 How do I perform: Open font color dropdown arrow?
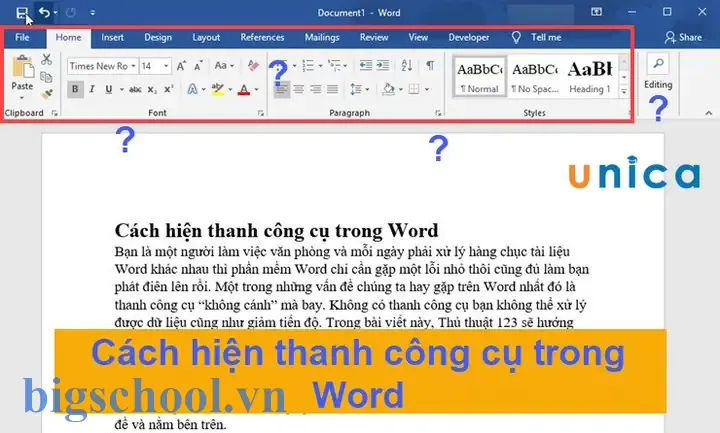[x=257, y=90]
